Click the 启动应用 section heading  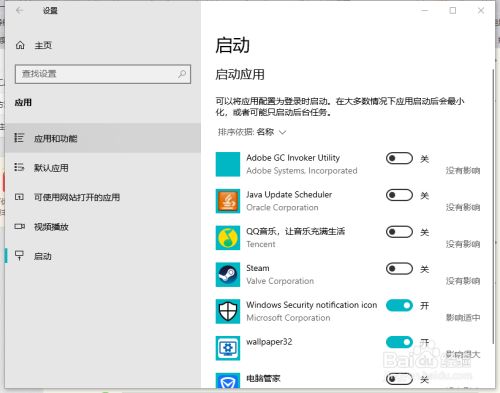(240, 74)
